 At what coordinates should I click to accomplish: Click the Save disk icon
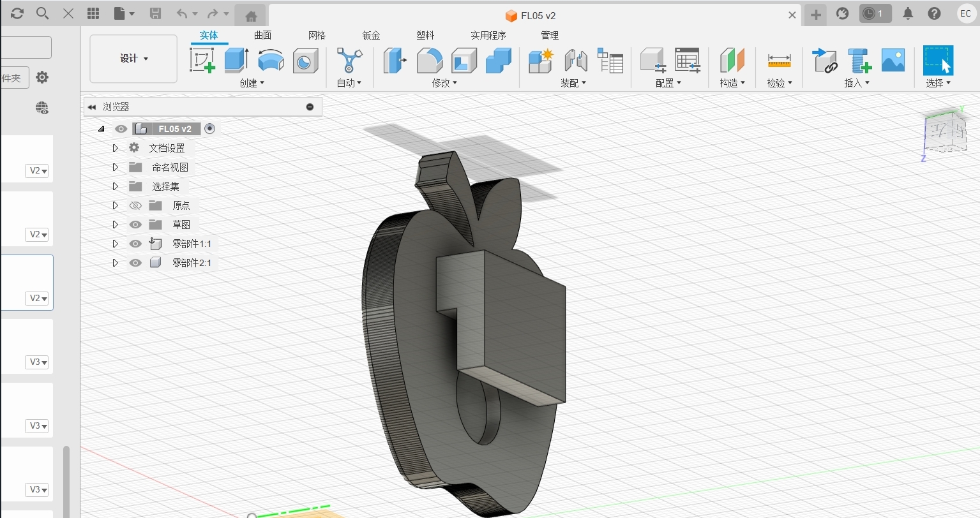(155, 13)
